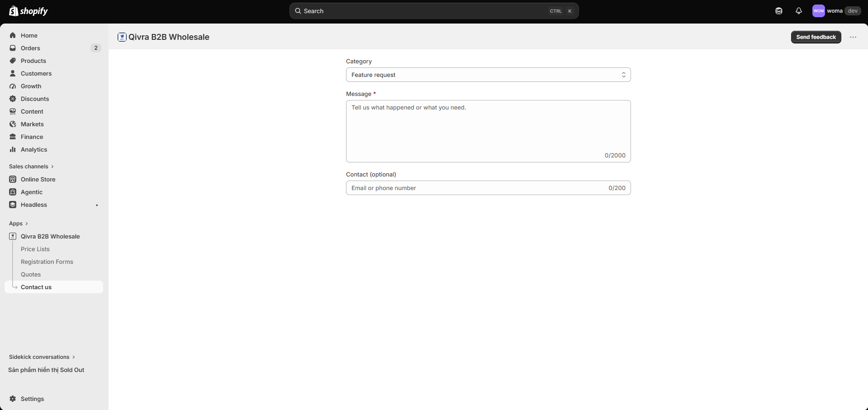Click the Online Store icon
Viewport: 868px width, 410px height.
click(13, 179)
